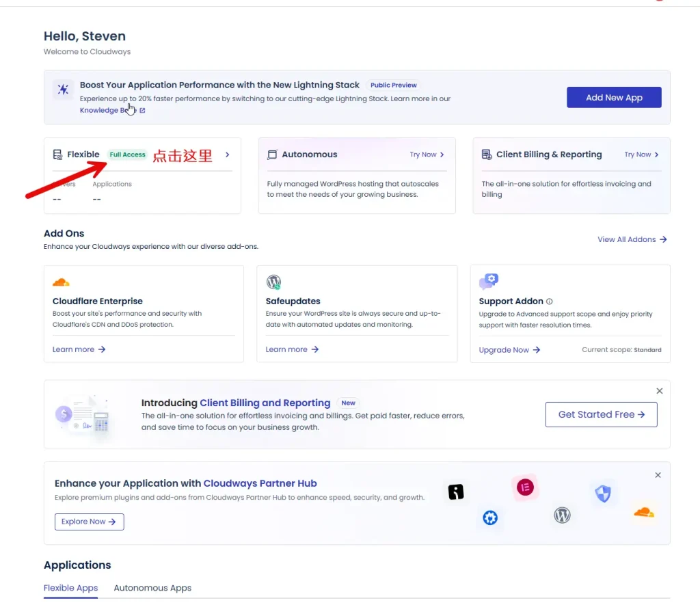This screenshot has height=605, width=700.
Task: Click the blue gear Partner Hub icon
Action: 490,518
